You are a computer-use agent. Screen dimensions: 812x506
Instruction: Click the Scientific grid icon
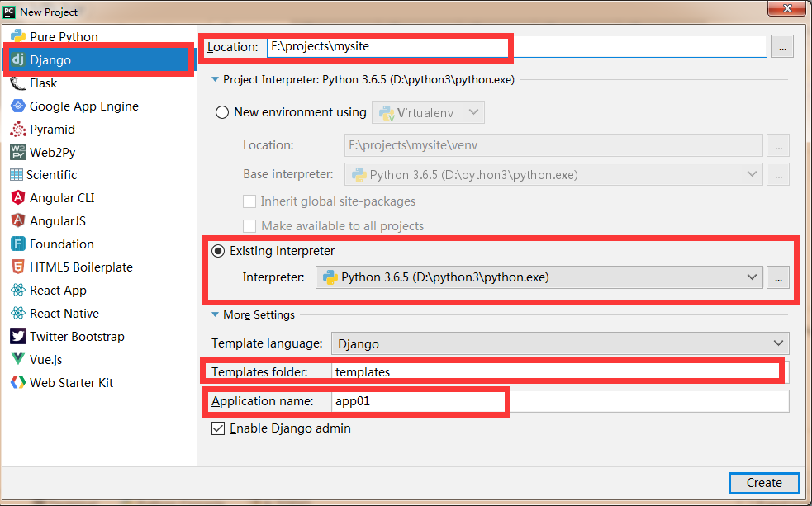(x=17, y=174)
